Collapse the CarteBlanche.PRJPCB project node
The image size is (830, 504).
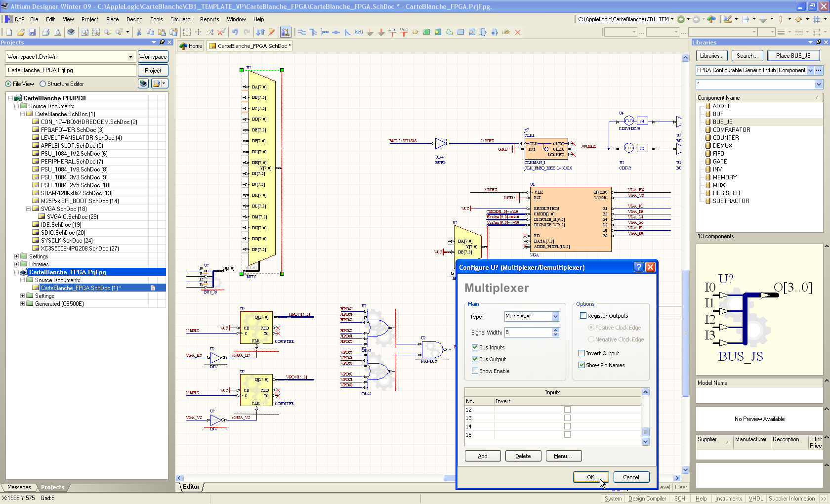(10, 98)
